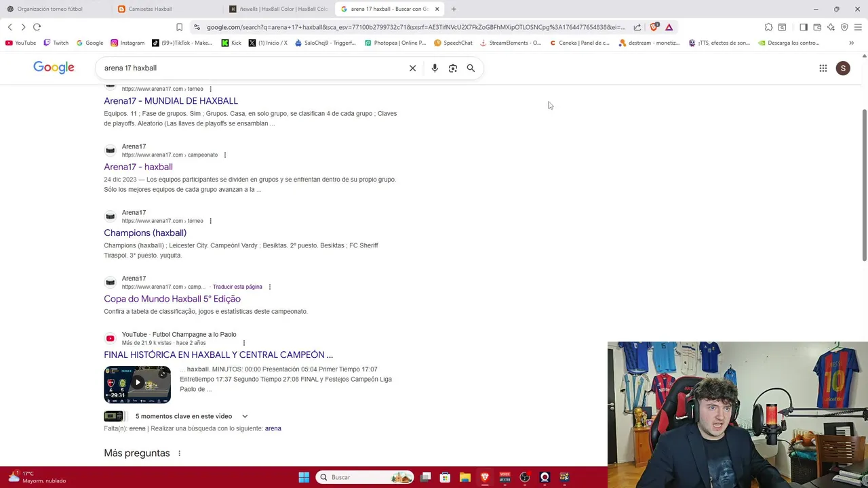Open the weather widget showing 17°C

(37, 477)
